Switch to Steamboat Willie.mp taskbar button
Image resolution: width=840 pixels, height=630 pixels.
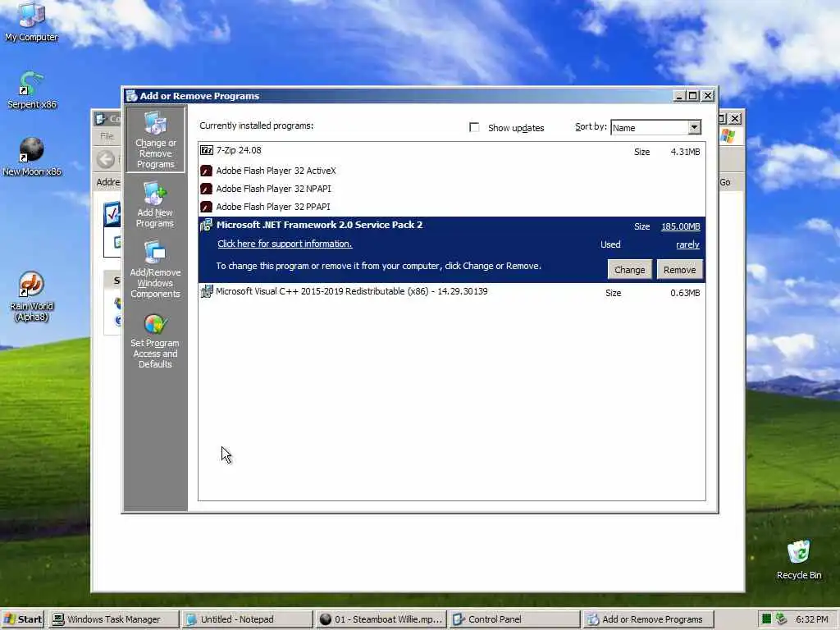381,619
